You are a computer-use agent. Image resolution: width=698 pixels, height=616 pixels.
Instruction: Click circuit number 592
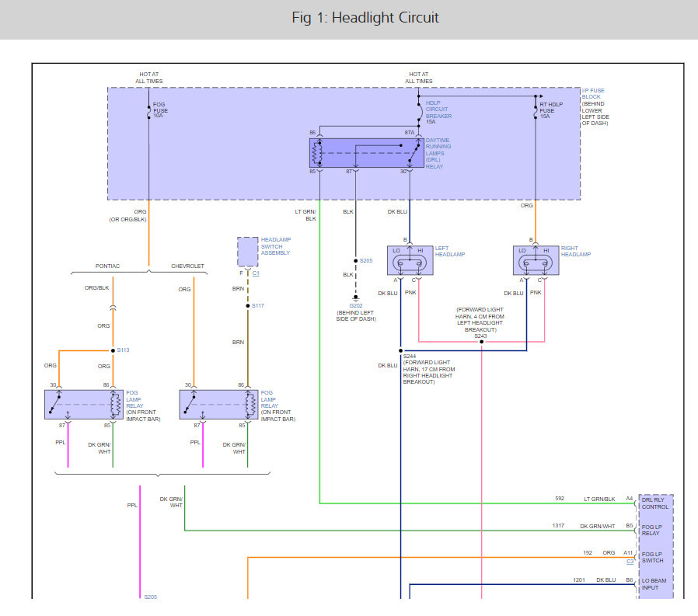[560, 499]
